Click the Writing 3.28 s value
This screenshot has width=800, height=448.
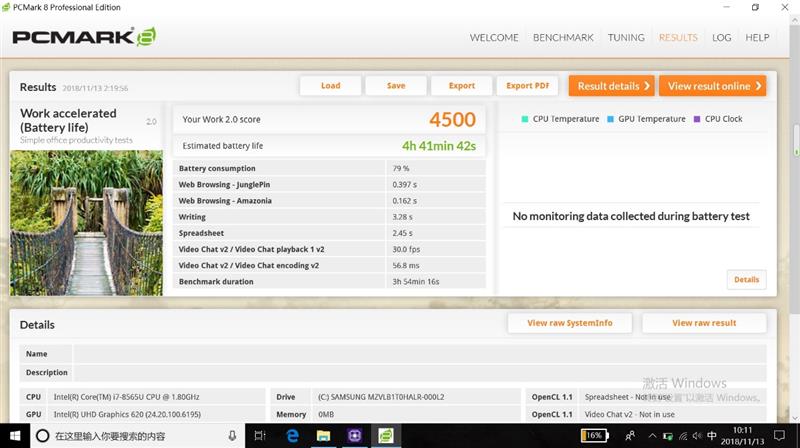click(403, 217)
